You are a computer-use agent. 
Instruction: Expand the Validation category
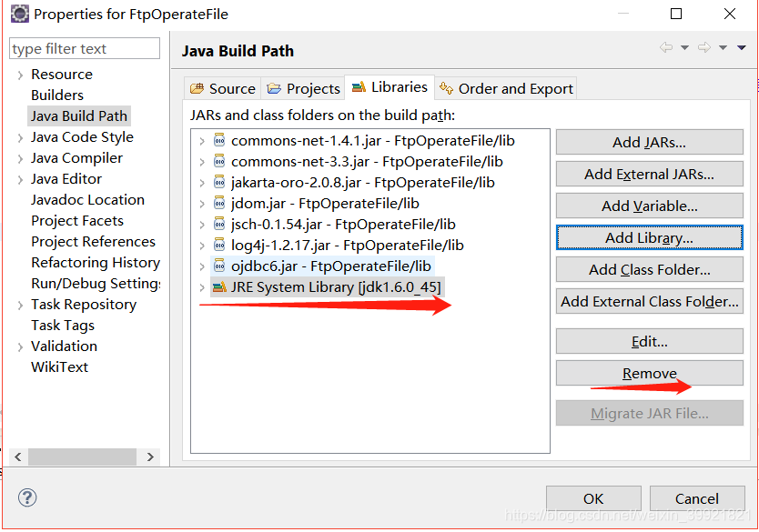pos(20,346)
